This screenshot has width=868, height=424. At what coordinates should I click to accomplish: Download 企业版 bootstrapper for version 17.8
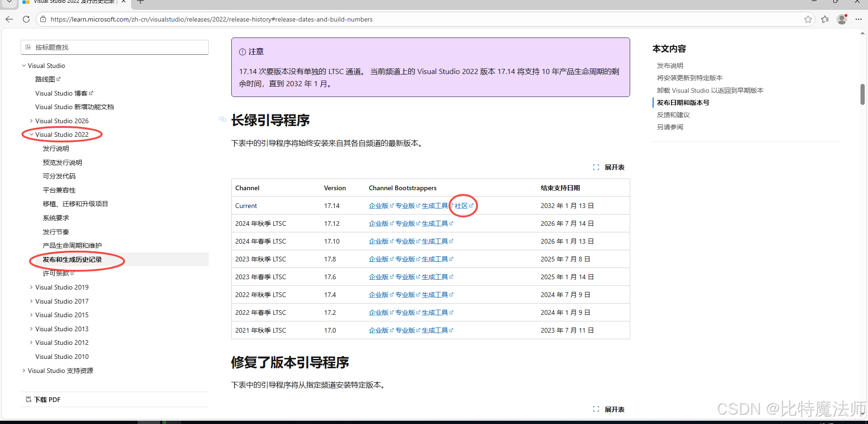click(x=381, y=259)
